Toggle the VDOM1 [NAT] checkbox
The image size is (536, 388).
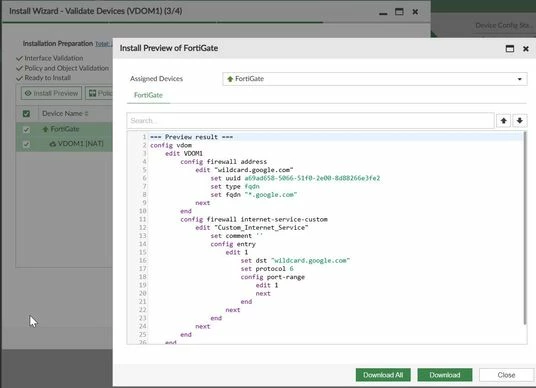point(26,144)
